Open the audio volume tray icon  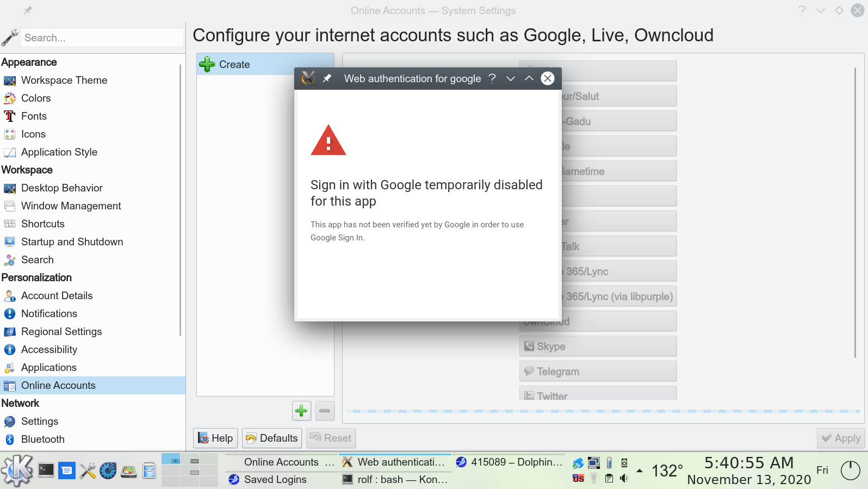coord(624,478)
